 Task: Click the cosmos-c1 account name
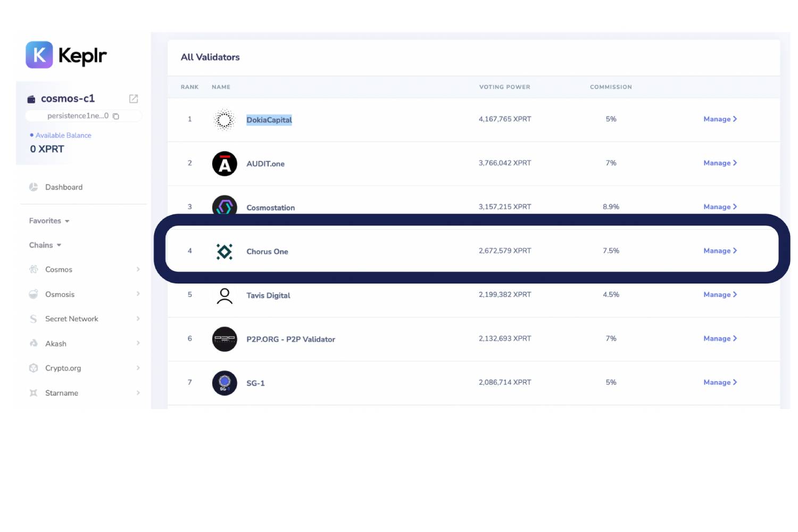coord(68,99)
